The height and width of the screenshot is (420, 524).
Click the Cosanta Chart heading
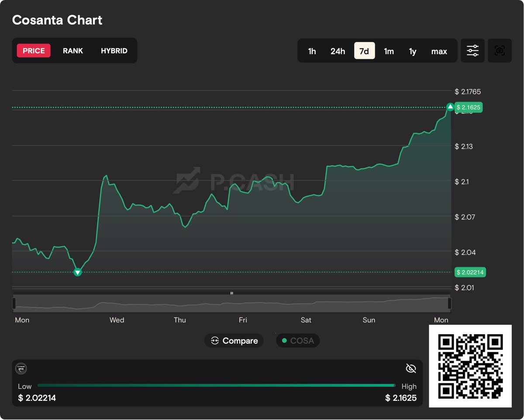(57, 20)
